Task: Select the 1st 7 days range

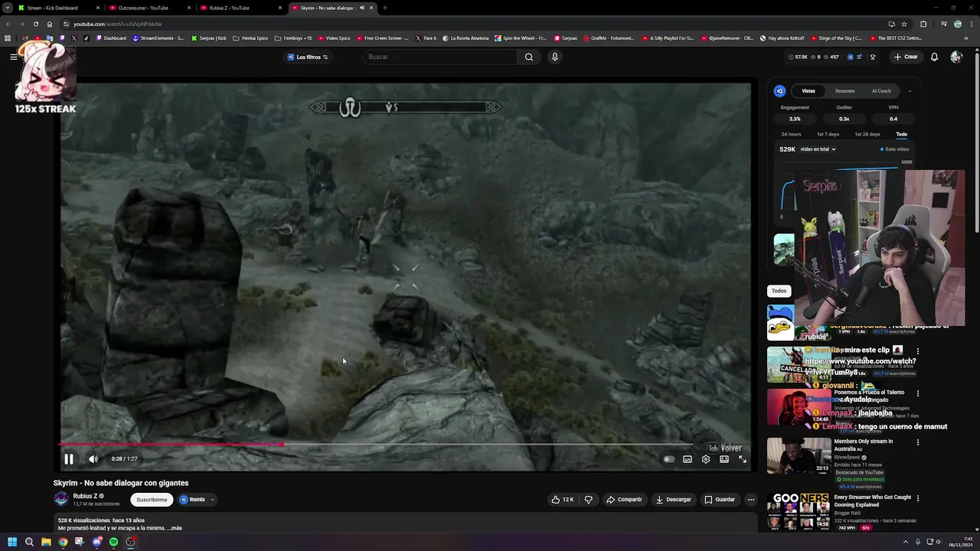Action: [828, 134]
